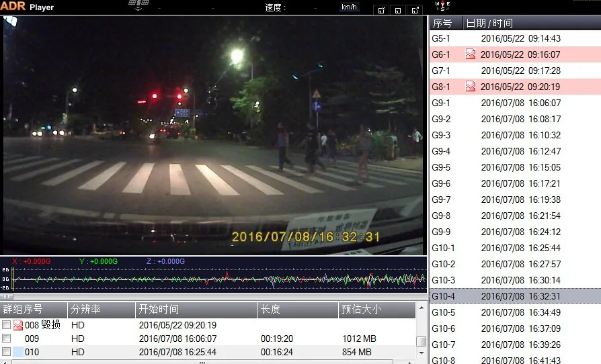Toggle the km/h speed unit button
This screenshot has width=601, height=364.
click(x=349, y=7)
